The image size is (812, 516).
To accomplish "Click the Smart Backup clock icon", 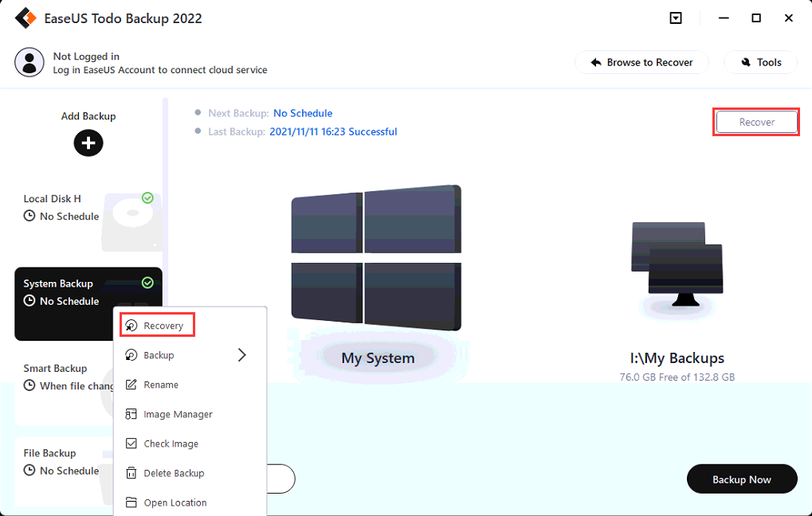I will coord(29,385).
